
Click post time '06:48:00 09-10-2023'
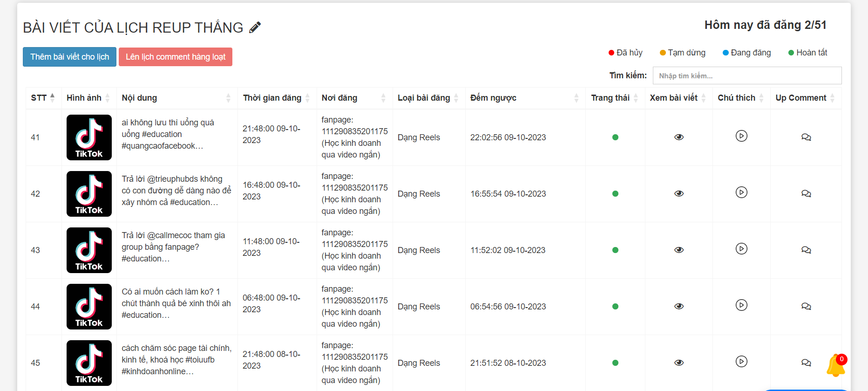(x=271, y=303)
